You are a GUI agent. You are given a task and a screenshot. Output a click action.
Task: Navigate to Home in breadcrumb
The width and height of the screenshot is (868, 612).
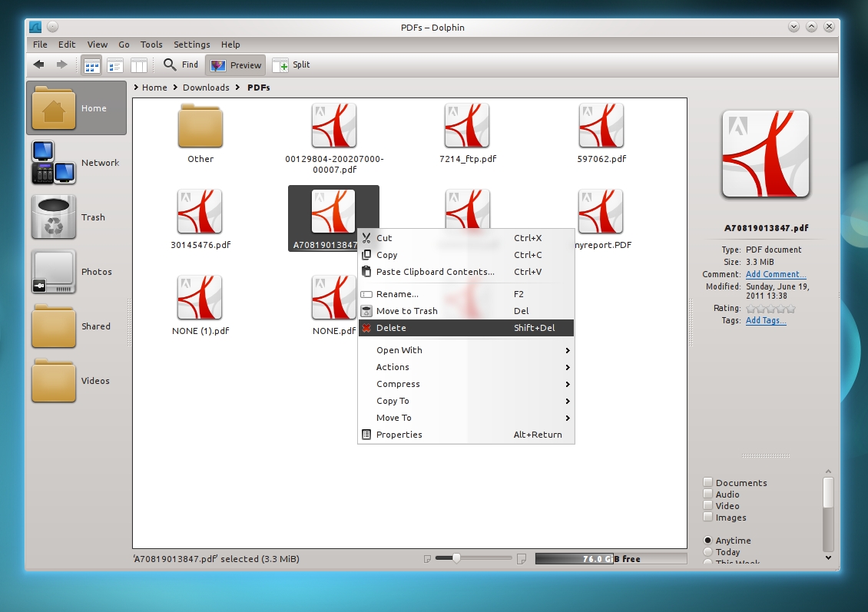coord(154,88)
